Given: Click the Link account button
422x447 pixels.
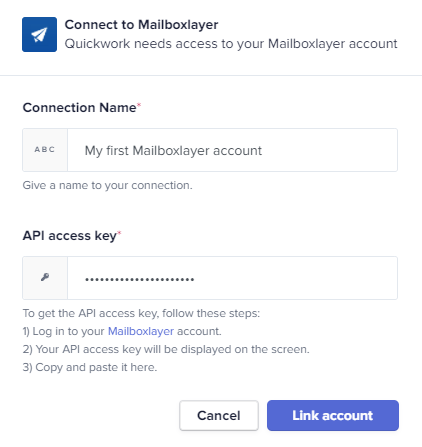Looking at the screenshot, I should (x=333, y=415).
